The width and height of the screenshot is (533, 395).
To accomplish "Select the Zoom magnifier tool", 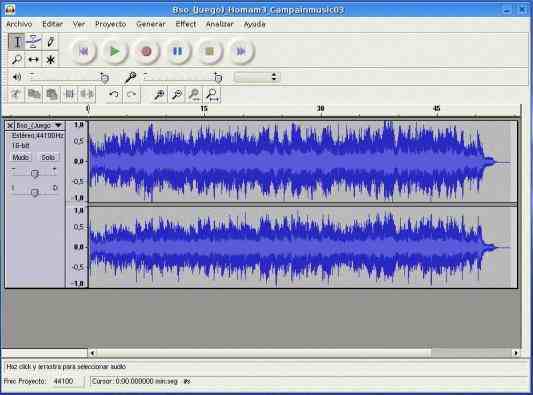I will [16, 60].
